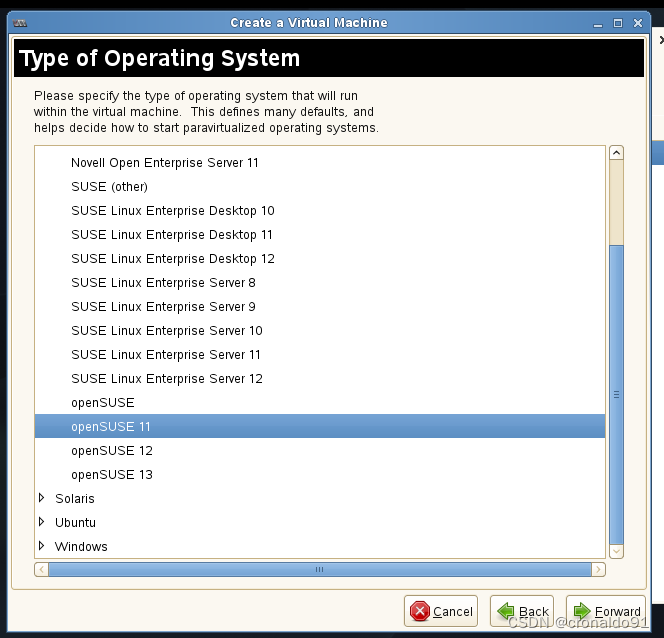Click the horizontal scrollbar left arrow
664x638 pixels.
pos(42,569)
